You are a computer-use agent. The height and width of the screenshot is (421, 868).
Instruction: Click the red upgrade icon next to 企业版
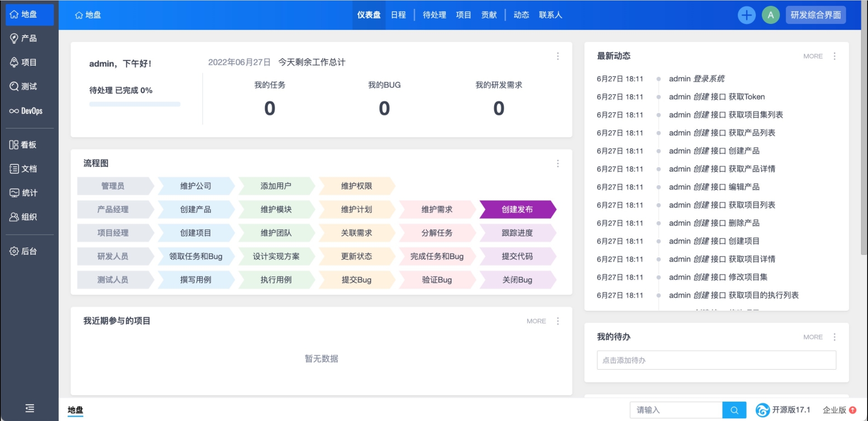click(853, 410)
